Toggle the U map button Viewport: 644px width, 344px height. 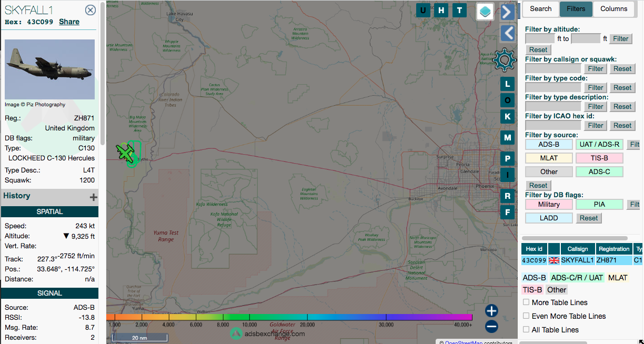(424, 10)
